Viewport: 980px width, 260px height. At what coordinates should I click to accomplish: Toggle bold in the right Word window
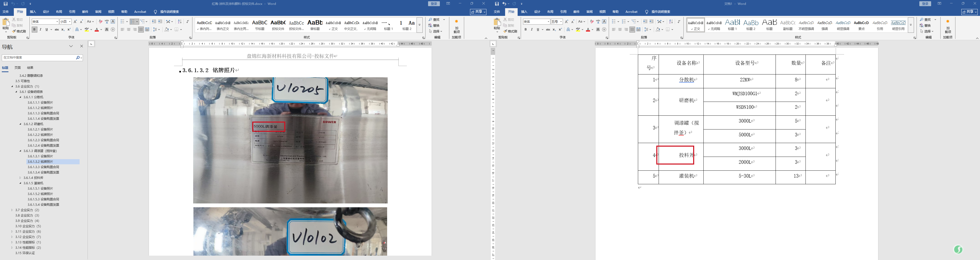525,29
